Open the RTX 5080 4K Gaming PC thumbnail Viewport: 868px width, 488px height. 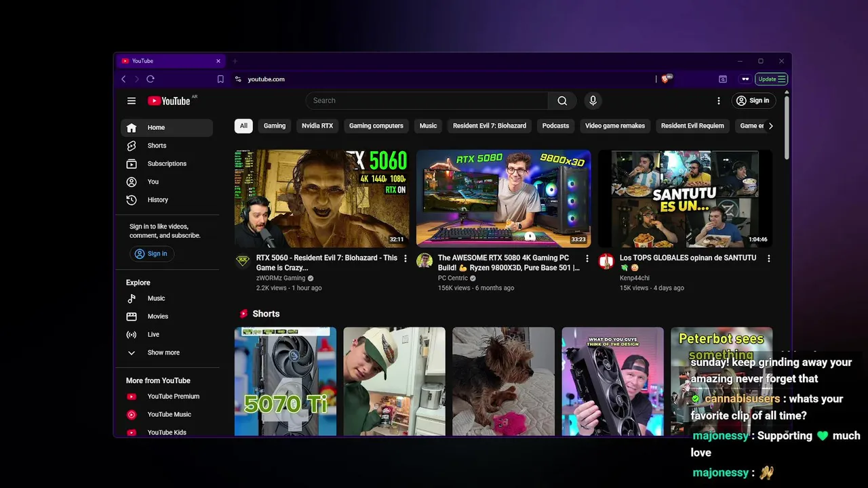(503, 199)
